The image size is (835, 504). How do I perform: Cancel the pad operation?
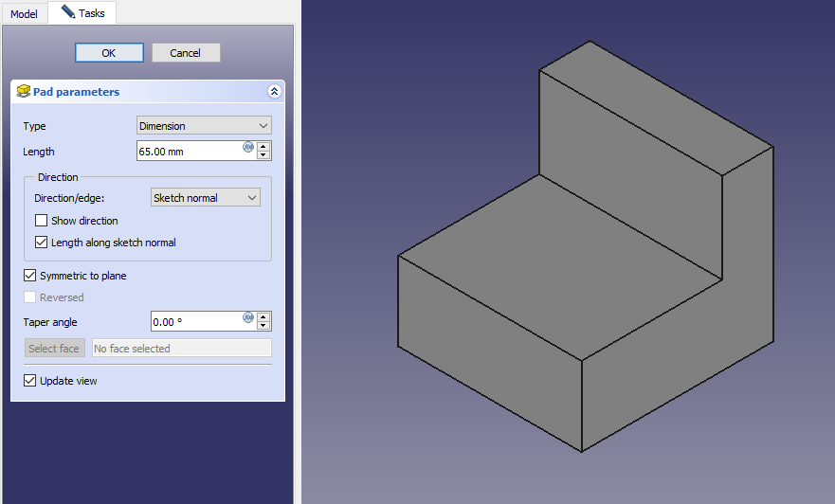(186, 53)
